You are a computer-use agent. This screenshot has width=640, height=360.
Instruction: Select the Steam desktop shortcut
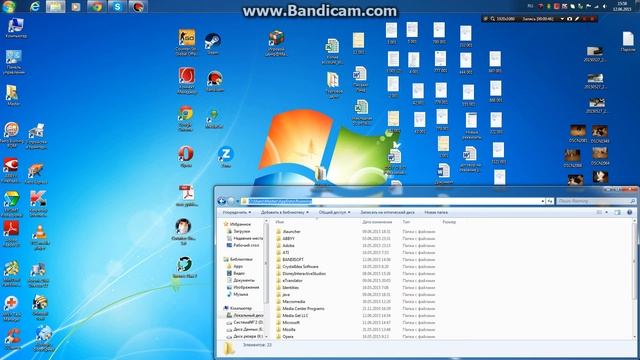213,44
